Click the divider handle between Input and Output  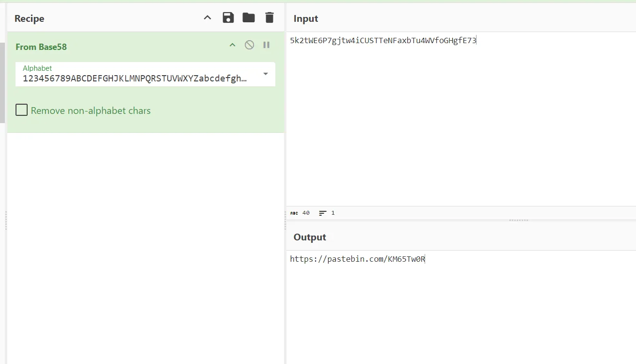click(518, 220)
